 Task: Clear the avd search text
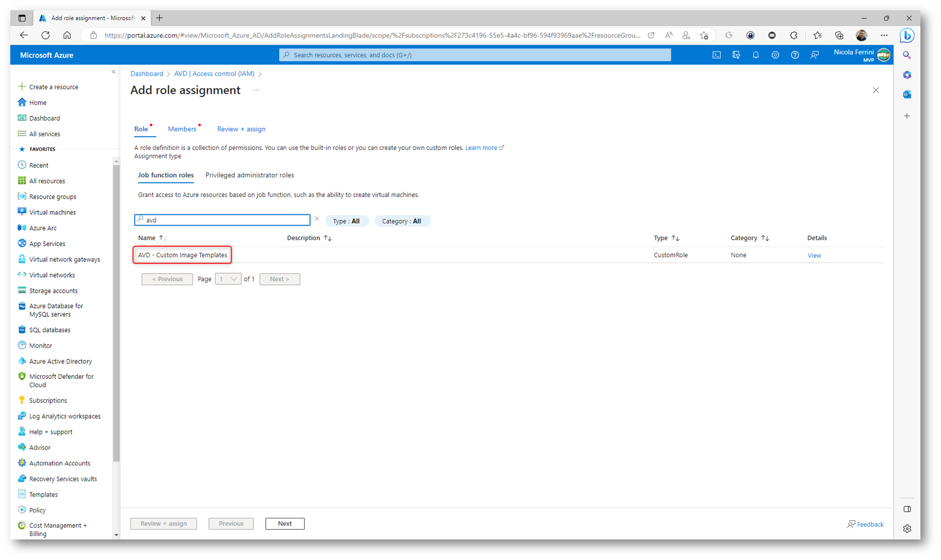point(317,219)
